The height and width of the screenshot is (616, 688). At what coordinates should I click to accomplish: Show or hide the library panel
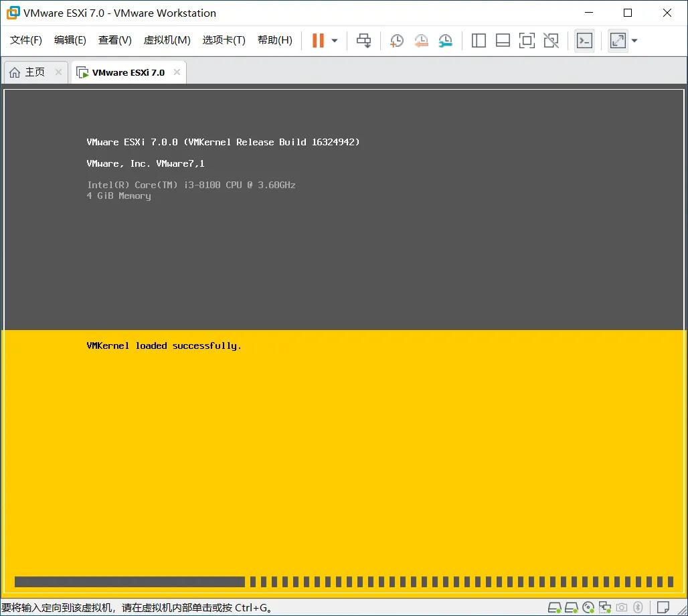[479, 40]
